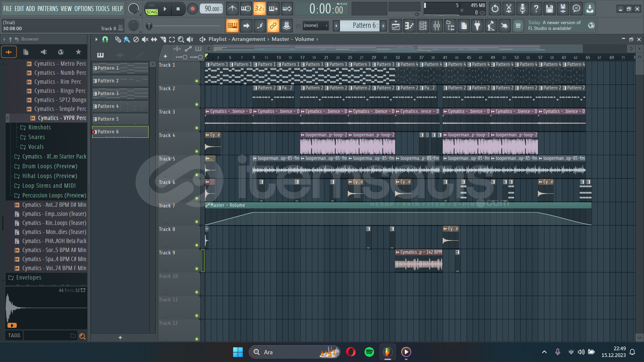
Task: Toggle the multilink to controllers chain button
Action: pyautogui.click(x=273, y=26)
